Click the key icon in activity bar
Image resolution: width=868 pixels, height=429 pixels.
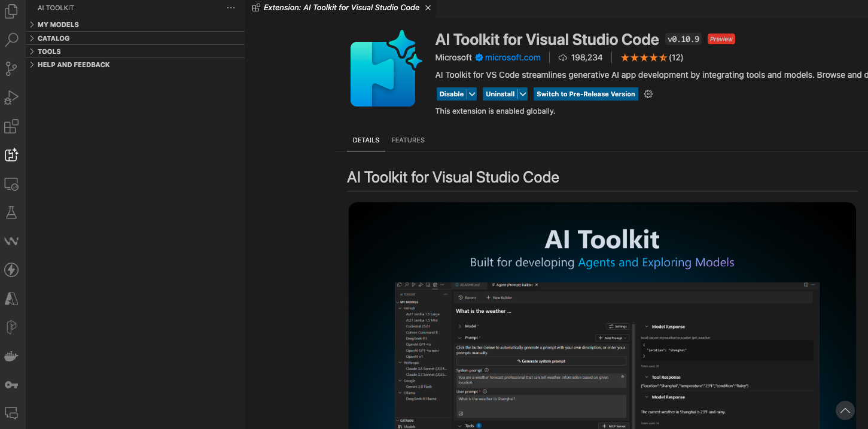[x=11, y=385]
